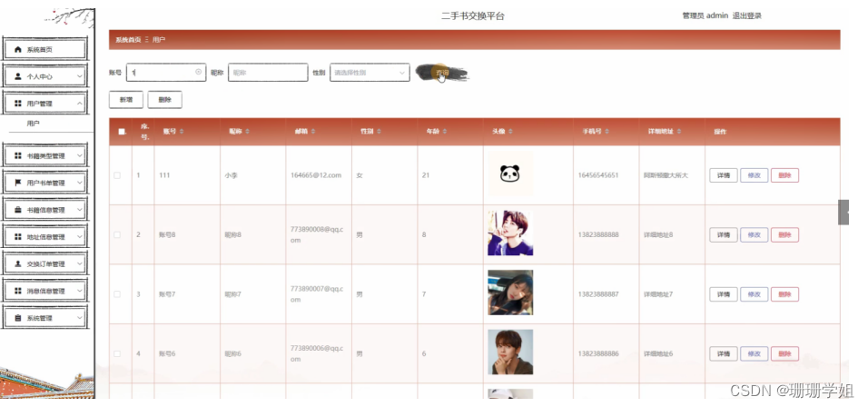
Task: Click the grid icon beside 消息信息管理
Action: click(x=18, y=291)
